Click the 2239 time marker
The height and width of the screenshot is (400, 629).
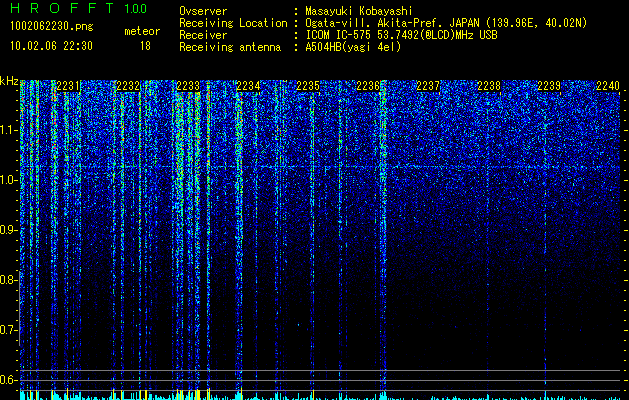(549, 86)
